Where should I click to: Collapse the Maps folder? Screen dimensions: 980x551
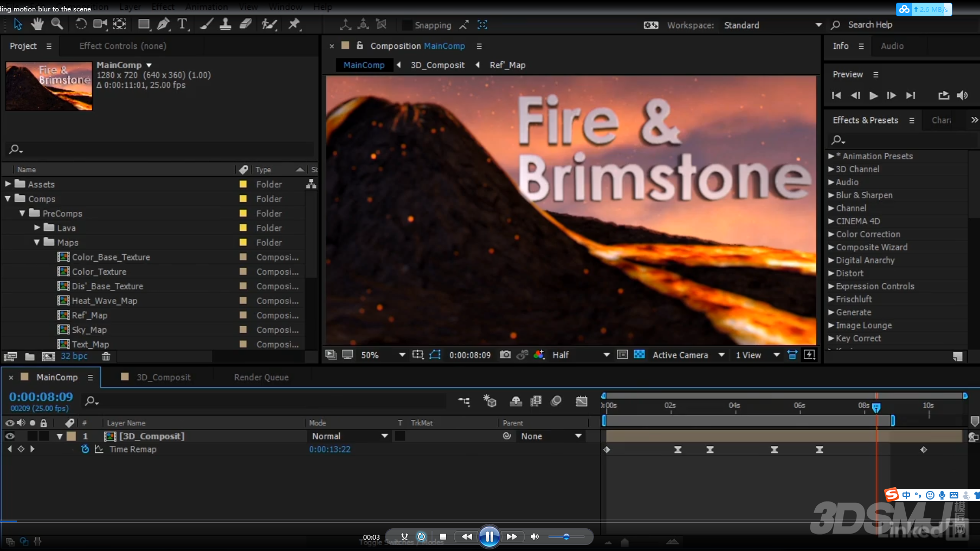tap(37, 243)
